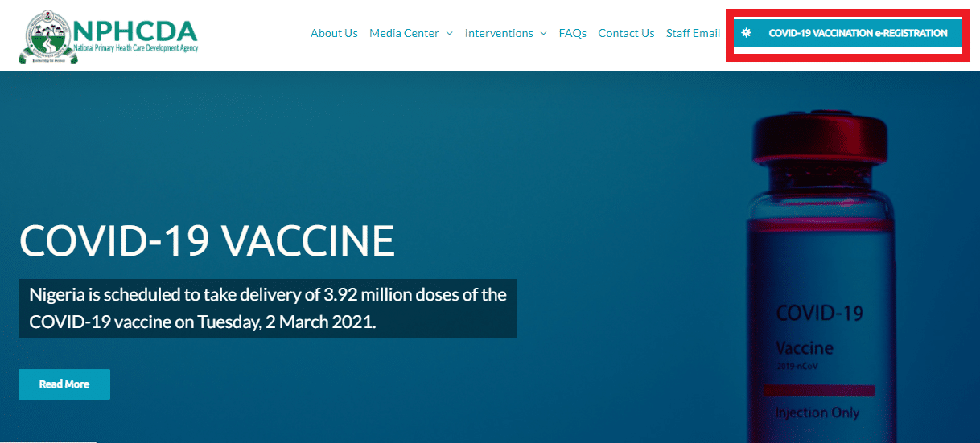Open the Interventions menu
Image resolution: width=980 pixels, height=443 pixels.
499,33
